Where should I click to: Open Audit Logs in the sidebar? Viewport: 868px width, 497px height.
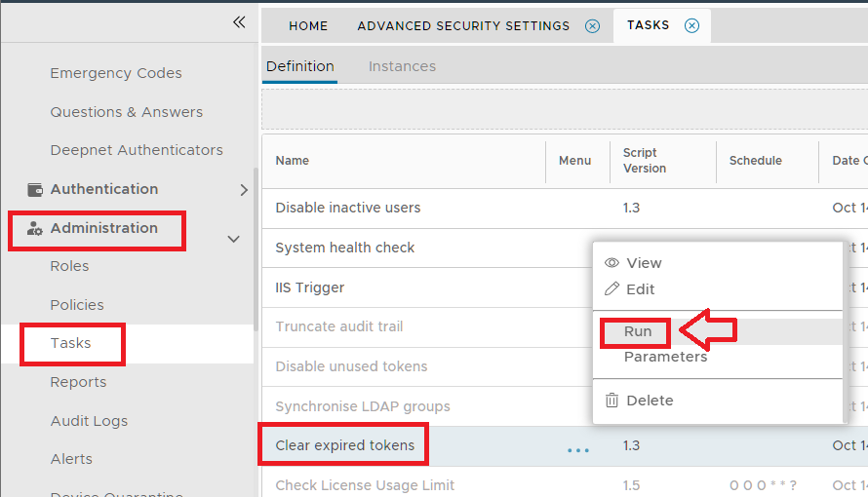pos(89,421)
